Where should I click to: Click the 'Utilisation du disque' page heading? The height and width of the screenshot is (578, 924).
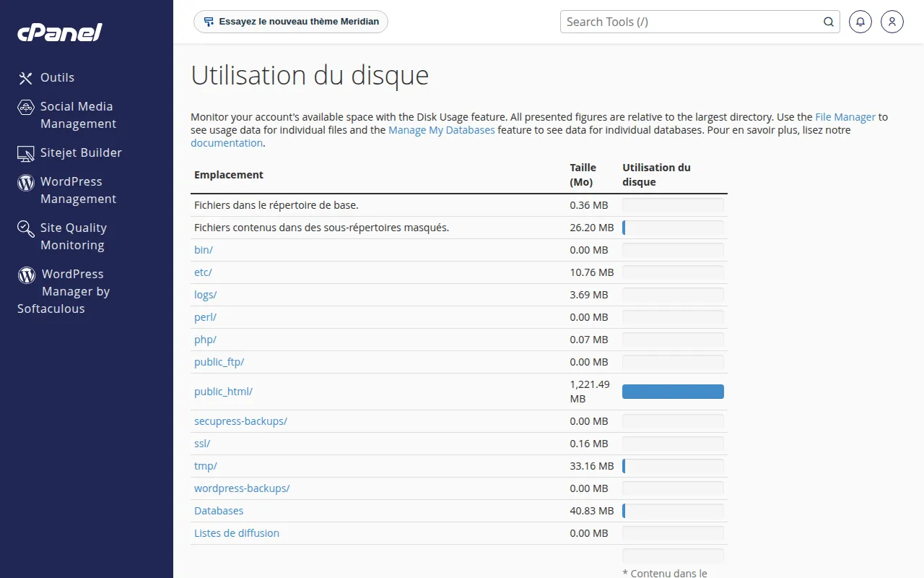(310, 75)
